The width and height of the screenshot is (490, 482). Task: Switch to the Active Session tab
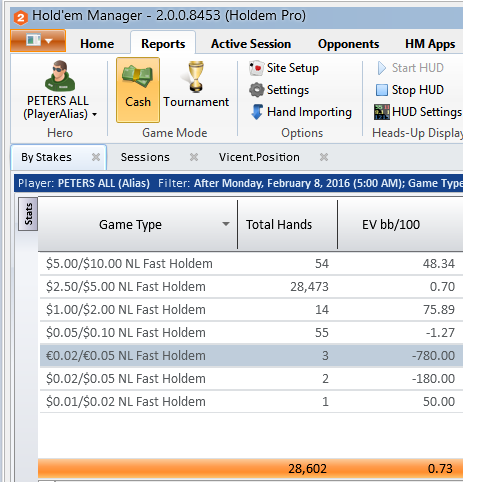click(x=251, y=44)
